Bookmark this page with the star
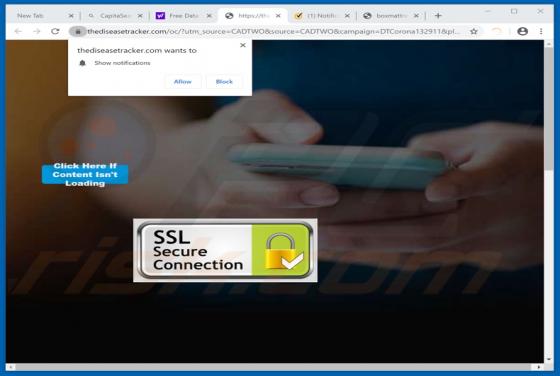The width and height of the screenshot is (560, 376). 474,31
